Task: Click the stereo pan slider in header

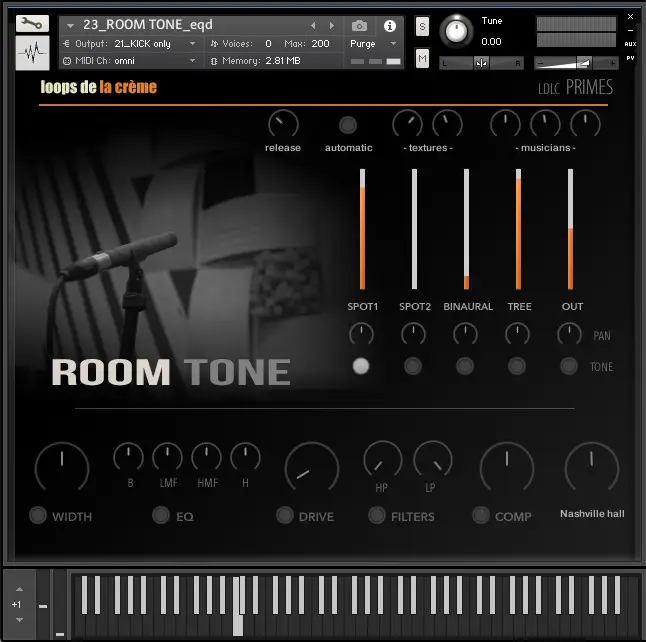Action: point(481,63)
